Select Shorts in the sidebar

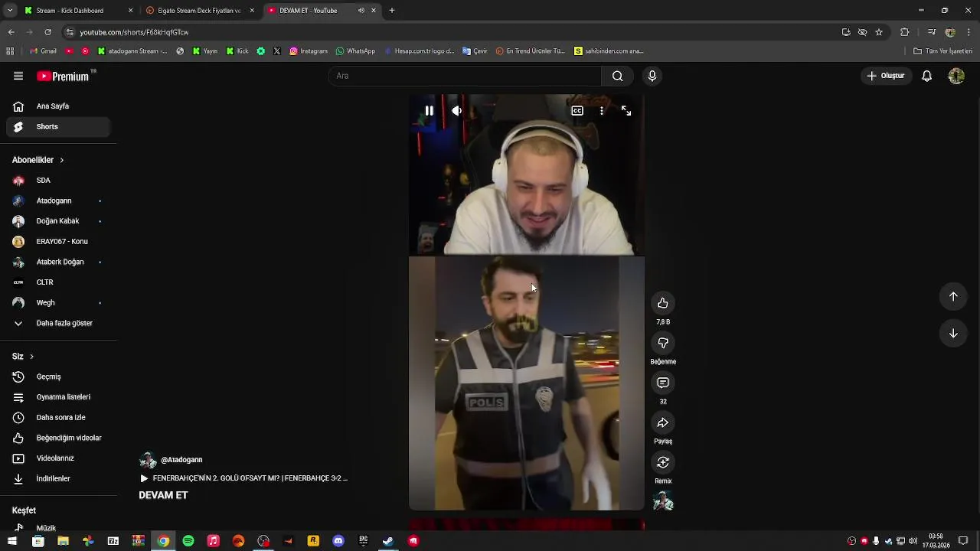58,127
